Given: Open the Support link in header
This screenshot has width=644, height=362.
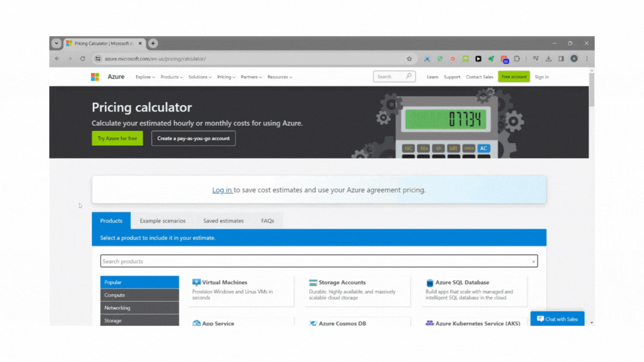Looking at the screenshot, I should pyautogui.click(x=452, y=77).
